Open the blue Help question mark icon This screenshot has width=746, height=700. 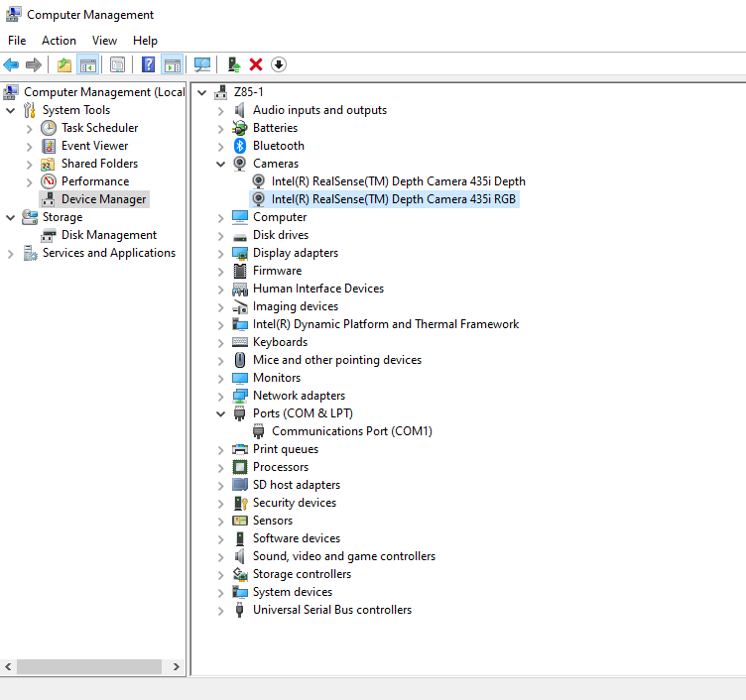[149, 64]
